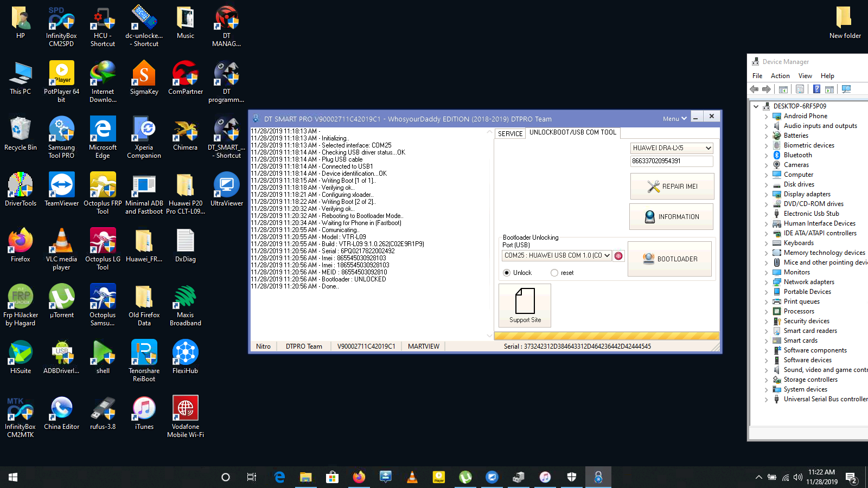Launch the Samsung Tool PRO shortcut
Image resolution: width=868 pixels, height=488 pixels.
[61, 138]
